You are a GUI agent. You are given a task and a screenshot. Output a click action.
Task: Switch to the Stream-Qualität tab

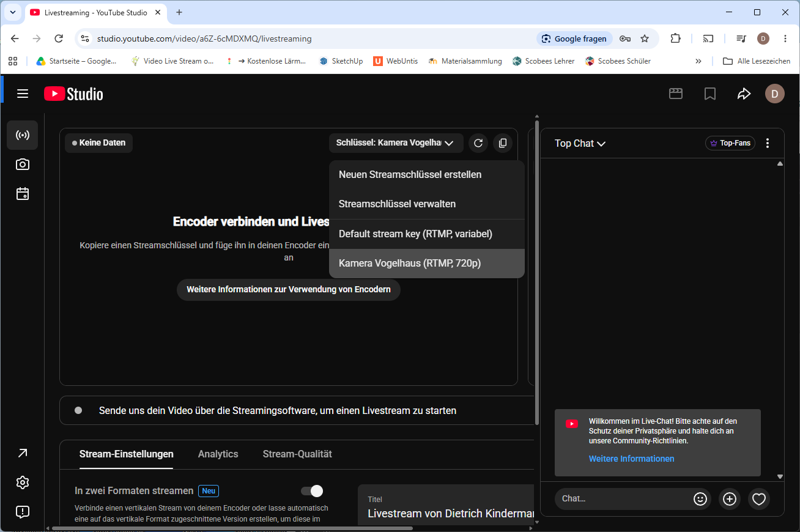point(297,454)
